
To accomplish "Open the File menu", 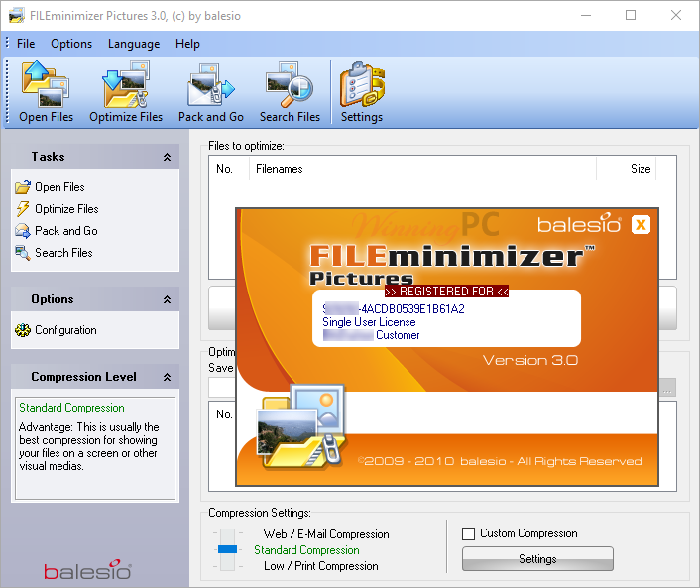I will 26,44.
